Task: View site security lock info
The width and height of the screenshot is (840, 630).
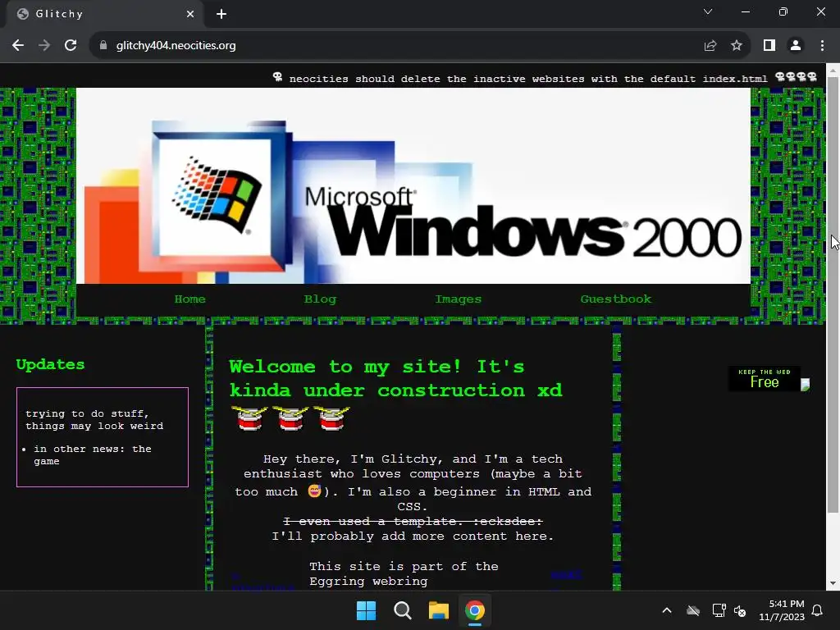Action: (103, 46)
